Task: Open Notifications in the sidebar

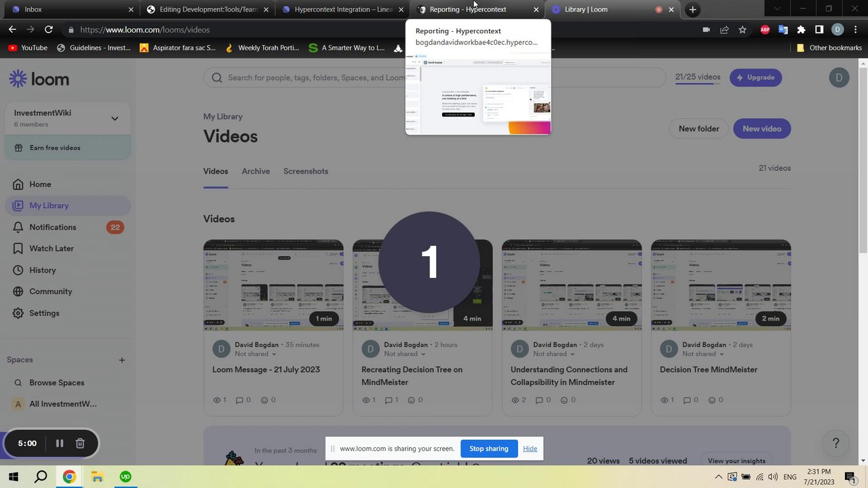Action: (x=66, y=227)
